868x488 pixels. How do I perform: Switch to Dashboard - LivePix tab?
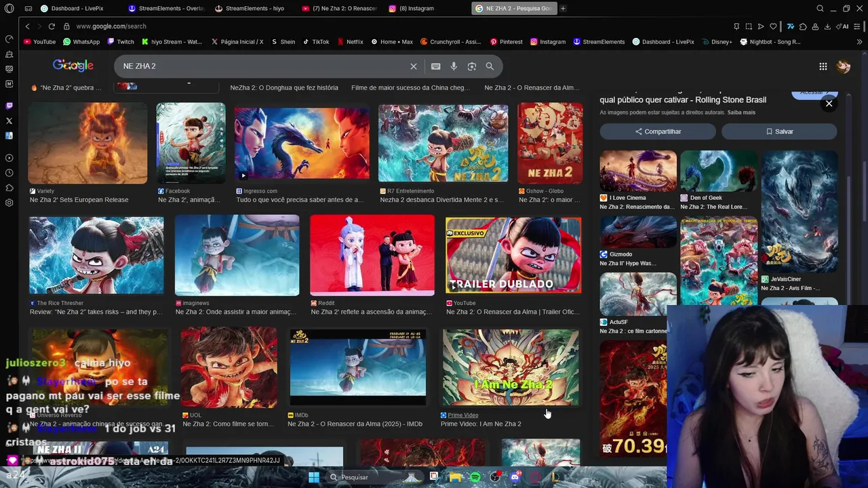coord(71,8)
